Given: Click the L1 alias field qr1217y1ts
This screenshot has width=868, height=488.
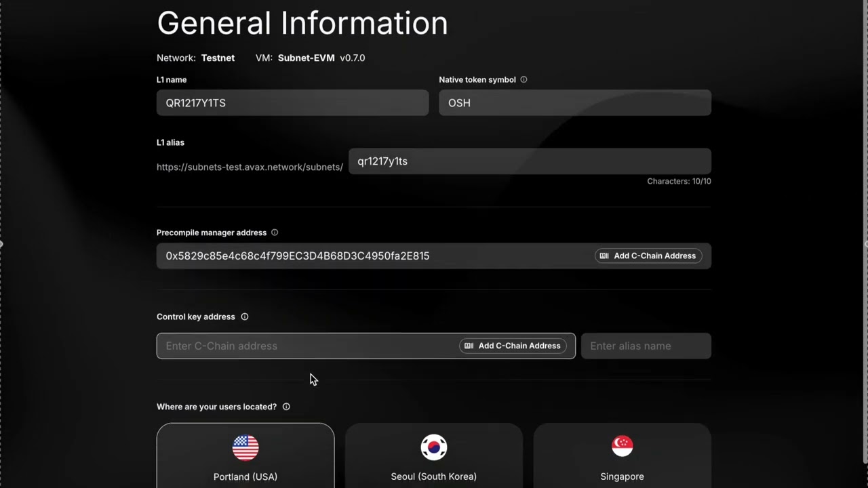Looking at the screenshot, I should pyautogui.click(x=530, y=161).
